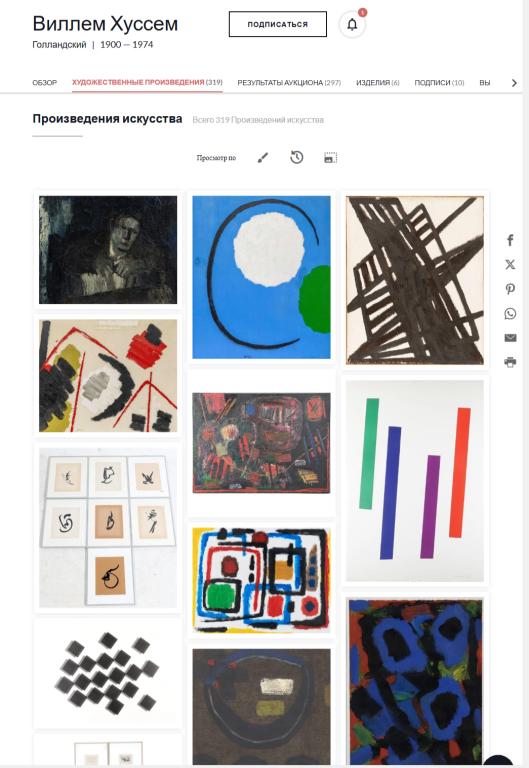Switch to ПОДПИСИ tab
This screenshot has height=768, width=529.
click(x=439, y=83)
